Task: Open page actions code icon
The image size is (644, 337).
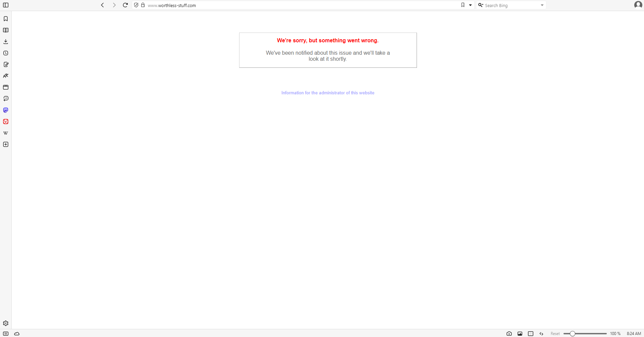Action: click(541, 334)
